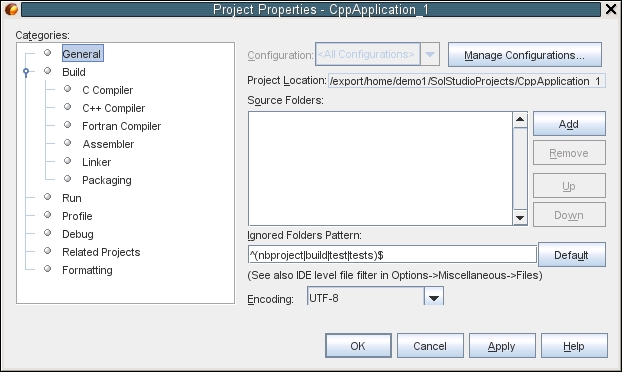Click the node icon beside Formatting
This screenshot has height=372, width=622.
48,269
